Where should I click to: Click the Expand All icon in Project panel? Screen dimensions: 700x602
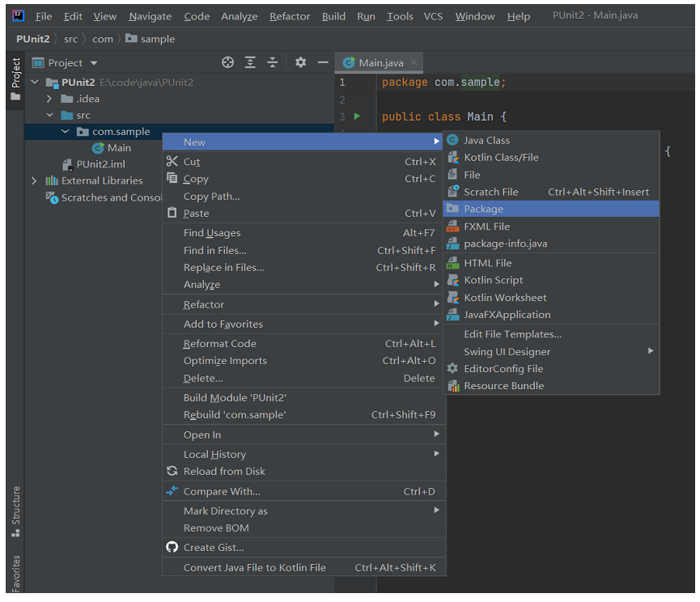(250, 62)
